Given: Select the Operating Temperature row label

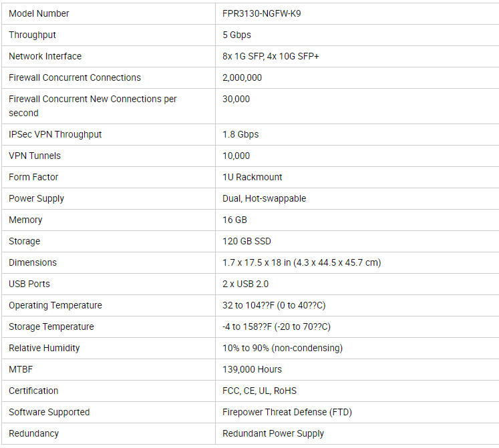Looking at the screenshot, I should [x=55, y=306].
